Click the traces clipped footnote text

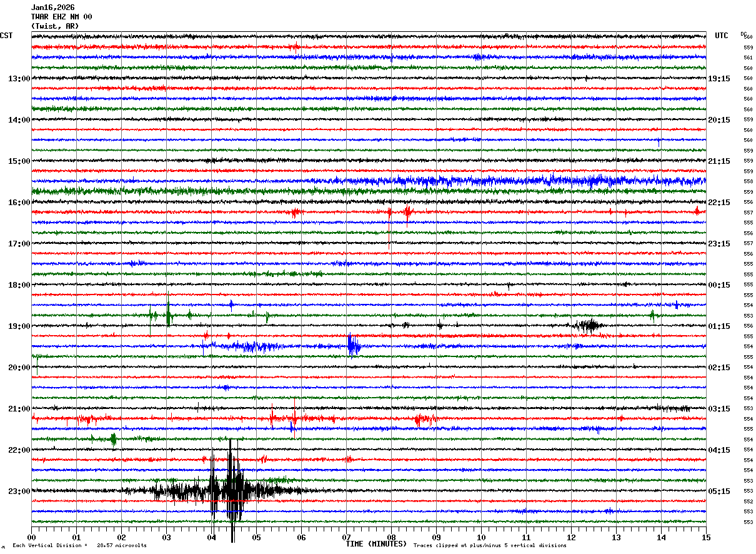(x=490, y=546)
